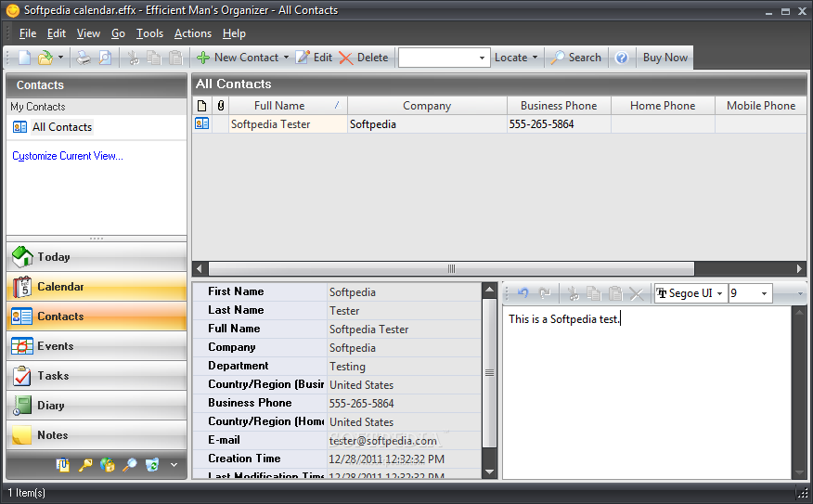Image resolution: width=813 pixels, height=504 pixels.
Task: Click Delete X icon in note editor toolbar
Action: point(637,294)
